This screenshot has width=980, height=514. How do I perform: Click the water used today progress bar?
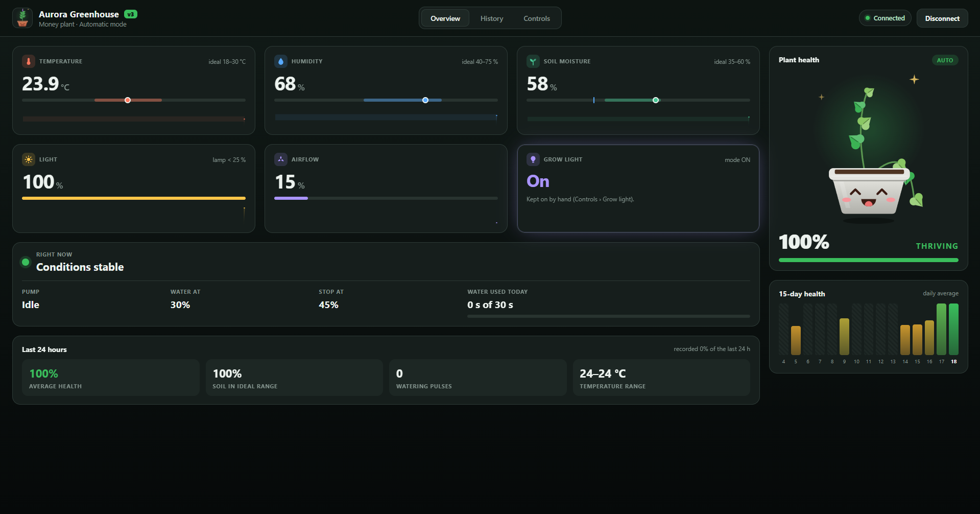(x=609, y=316)
